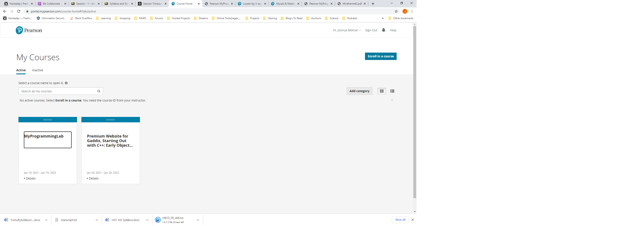The width and height of the screenshot is (644, 226).
Task: Click Enroll in a course button
Action: point(381,56)
